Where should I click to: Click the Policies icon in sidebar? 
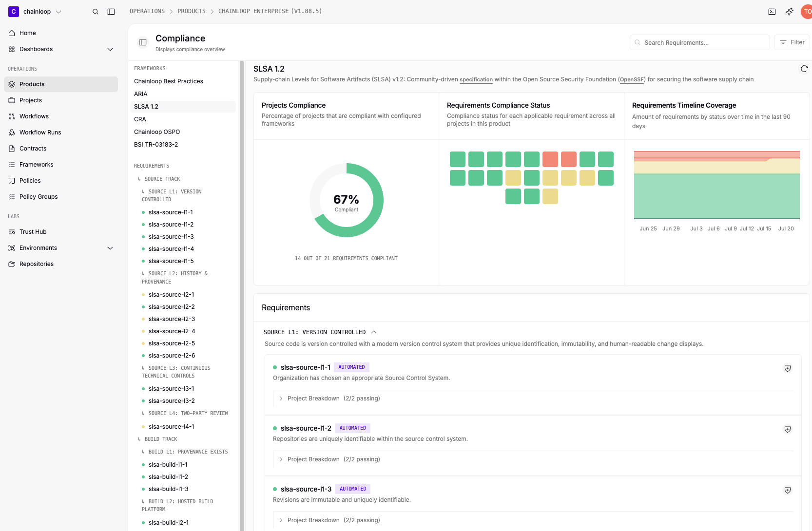point(12,181)
